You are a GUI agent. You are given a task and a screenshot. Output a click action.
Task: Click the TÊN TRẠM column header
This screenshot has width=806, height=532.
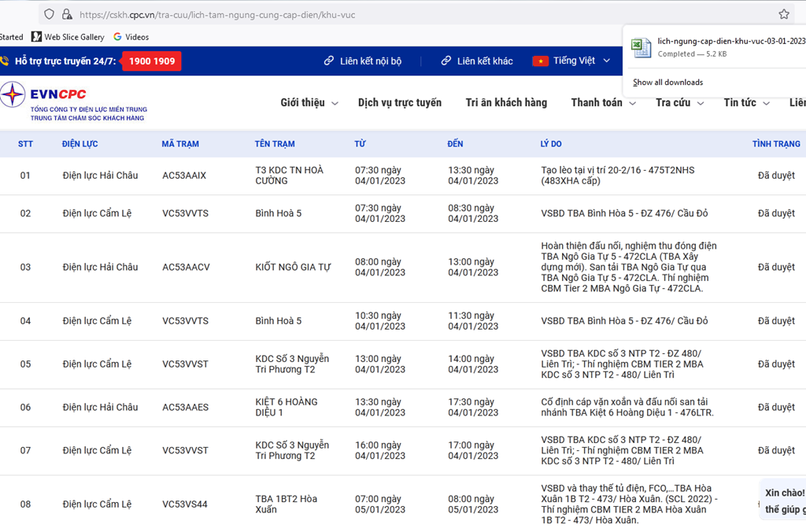pos(275,144)
